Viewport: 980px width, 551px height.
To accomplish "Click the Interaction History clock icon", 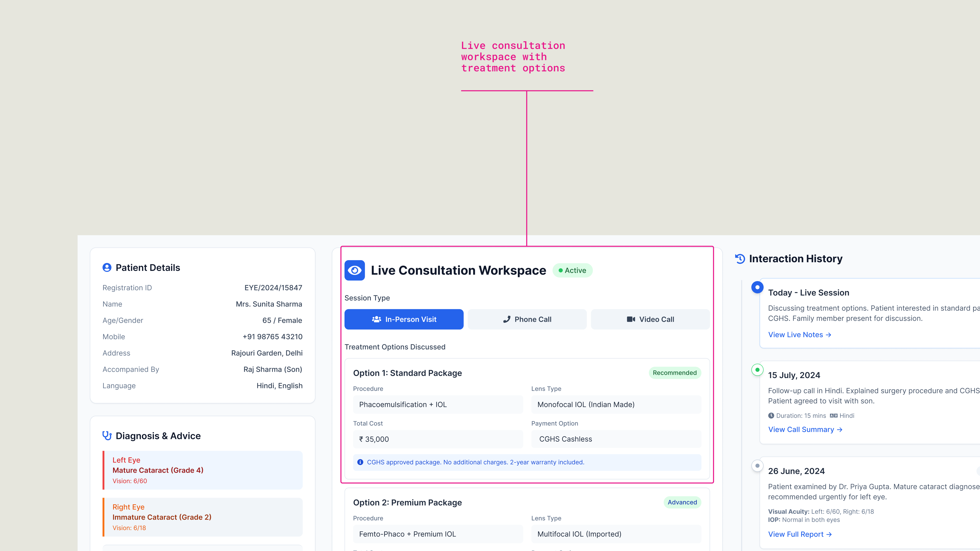I will (740, 259).
